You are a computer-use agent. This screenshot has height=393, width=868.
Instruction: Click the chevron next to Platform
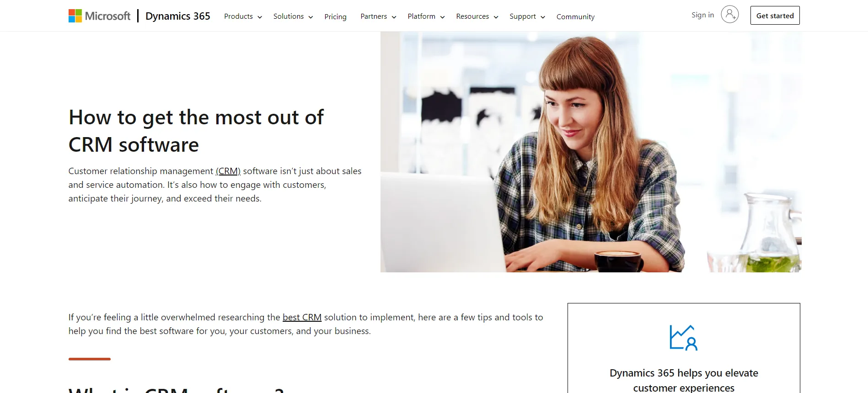point(442,17)
